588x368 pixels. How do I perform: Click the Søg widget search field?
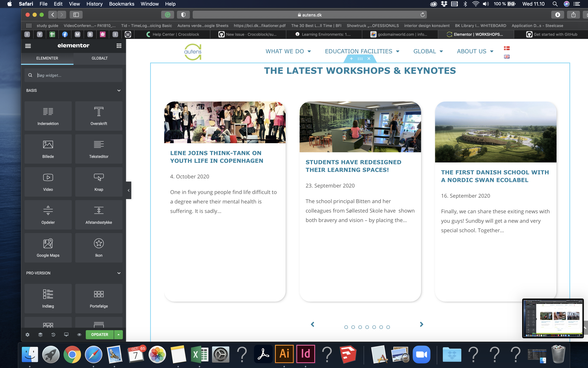(73, 75)
